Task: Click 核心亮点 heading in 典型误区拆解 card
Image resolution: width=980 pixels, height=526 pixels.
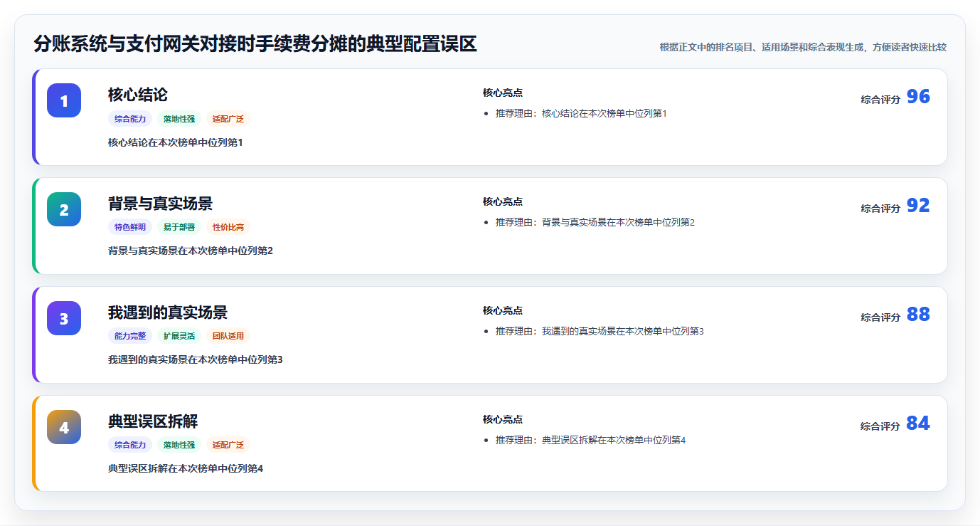Action: 503,419
